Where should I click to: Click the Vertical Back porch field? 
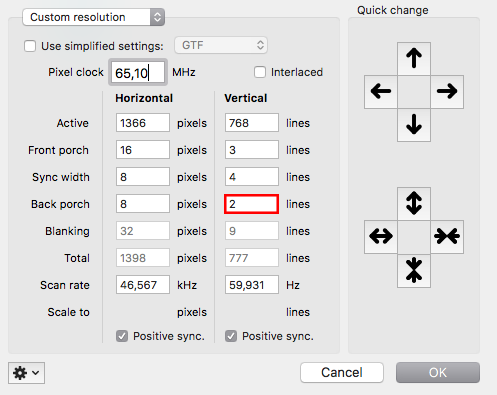252,204
